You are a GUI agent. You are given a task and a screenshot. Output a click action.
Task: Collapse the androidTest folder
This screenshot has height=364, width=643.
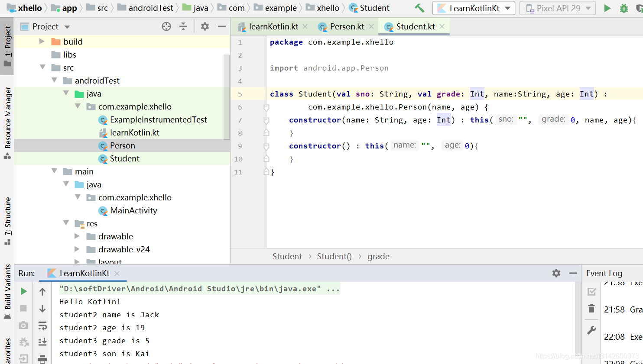[54, 80]
